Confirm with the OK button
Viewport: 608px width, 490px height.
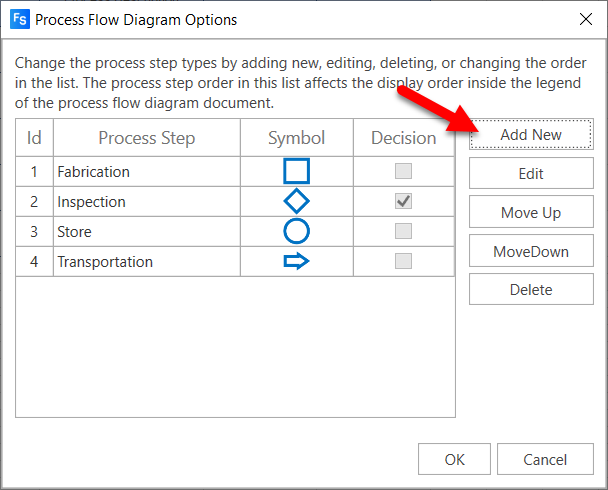tap(454, 461)
